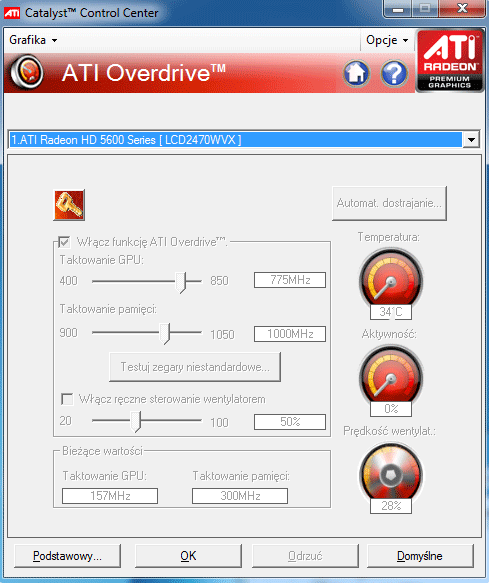Click the ATI Radeon Premium Graphics logo
The width and height of the screenshot is (489, 583).
(x=449, y=61)
